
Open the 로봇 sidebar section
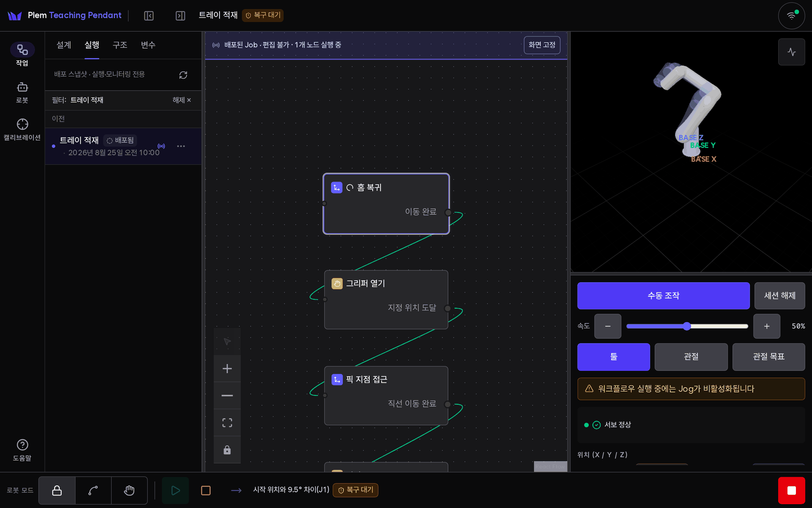(22, 92)
